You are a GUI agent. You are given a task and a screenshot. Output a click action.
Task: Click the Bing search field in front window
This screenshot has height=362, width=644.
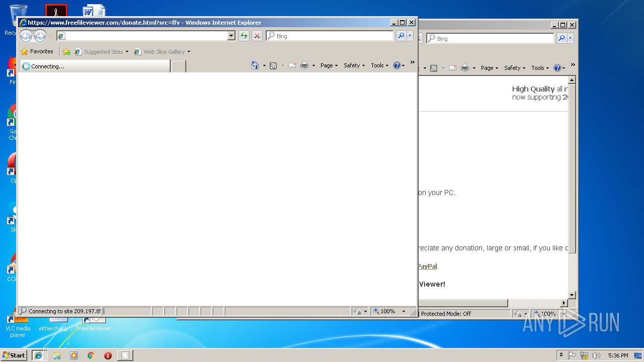(x=330, y=36)
